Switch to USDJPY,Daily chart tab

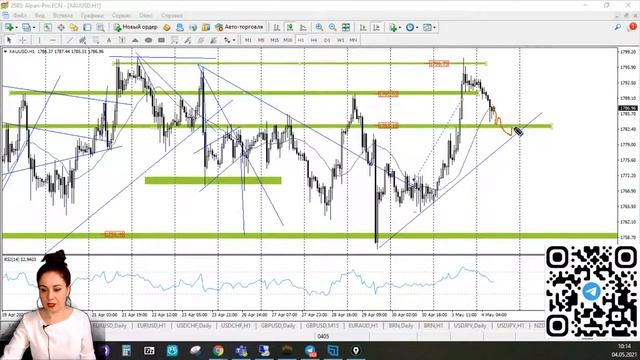(x=470, y=326)
